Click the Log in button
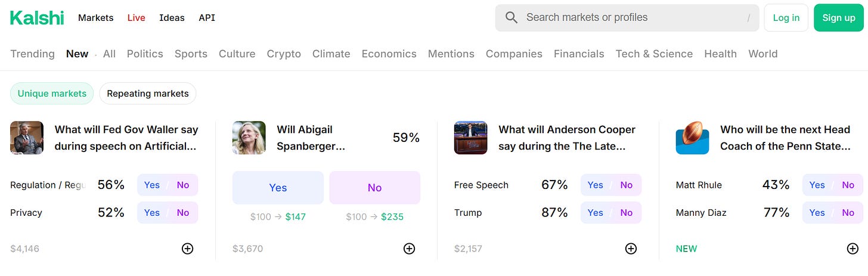 [786, 18]
